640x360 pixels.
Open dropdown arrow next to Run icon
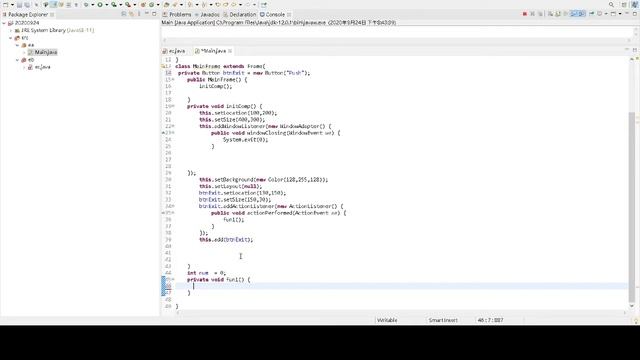(x=107, y=4)
